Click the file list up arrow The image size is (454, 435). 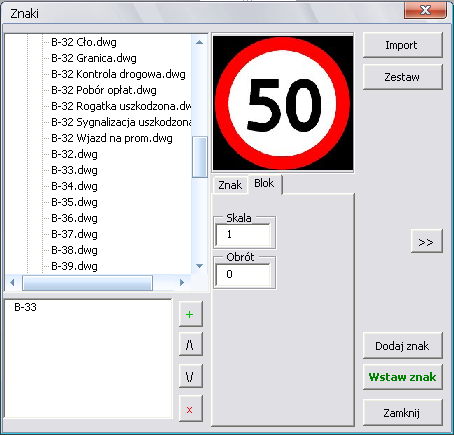coord(199,42)
